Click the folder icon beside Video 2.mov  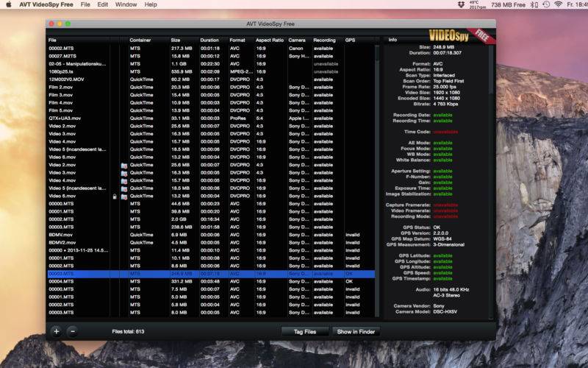[x=124, y=165]
